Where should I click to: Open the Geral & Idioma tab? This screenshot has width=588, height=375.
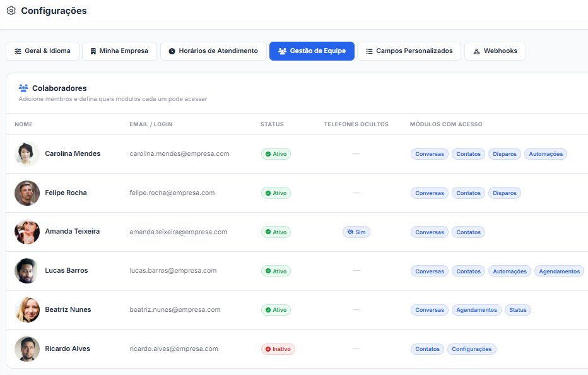point(42,51)
